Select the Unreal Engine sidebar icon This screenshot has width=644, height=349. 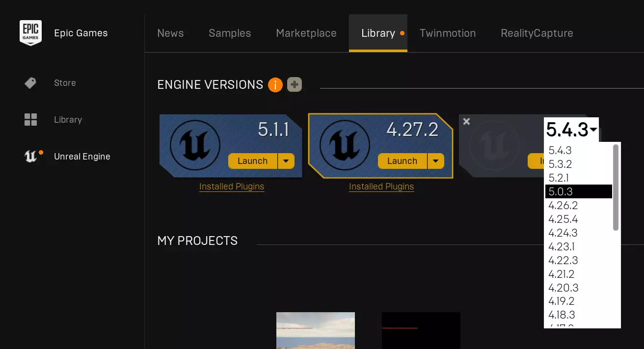point(30,157)
